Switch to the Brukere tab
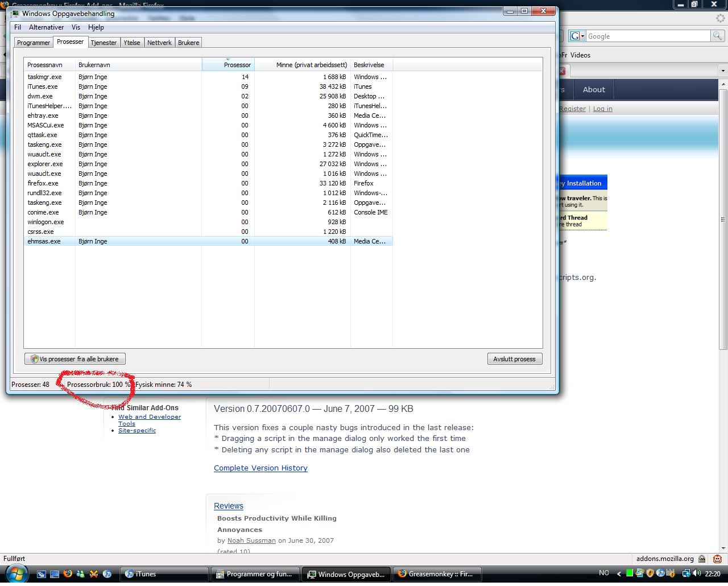 coord(189,43)
